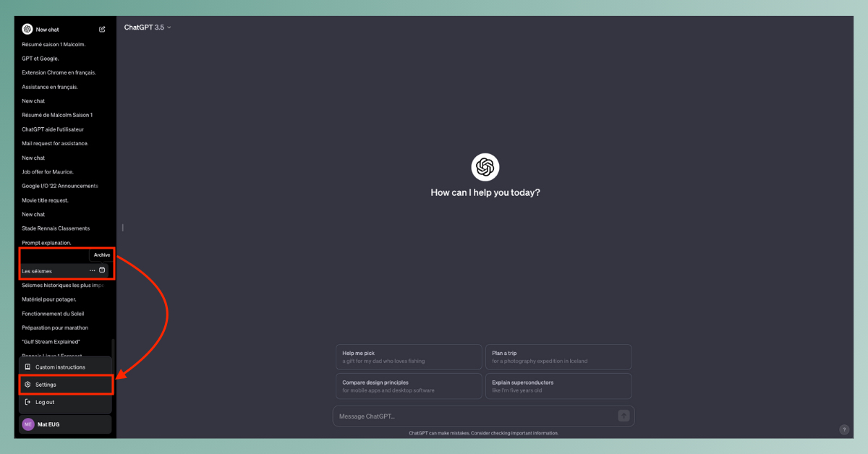Screen dimensions: 868x454
Task: Select 'Compare design principles' suggestion card
Action: 409,386
